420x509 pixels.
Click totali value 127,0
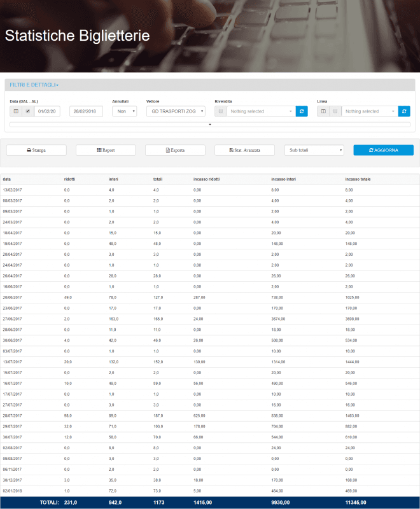pos(158,298)
